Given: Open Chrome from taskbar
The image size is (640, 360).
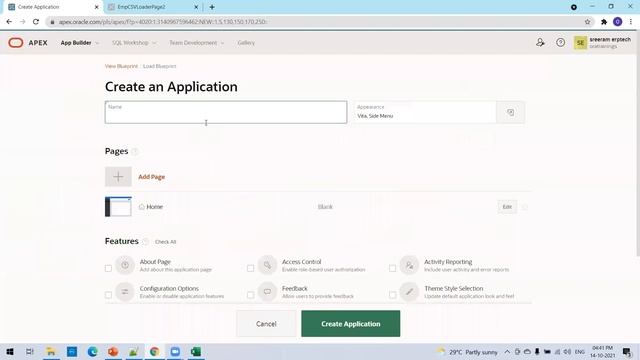Looking at the screenshot, I should [x=154, y=351].
